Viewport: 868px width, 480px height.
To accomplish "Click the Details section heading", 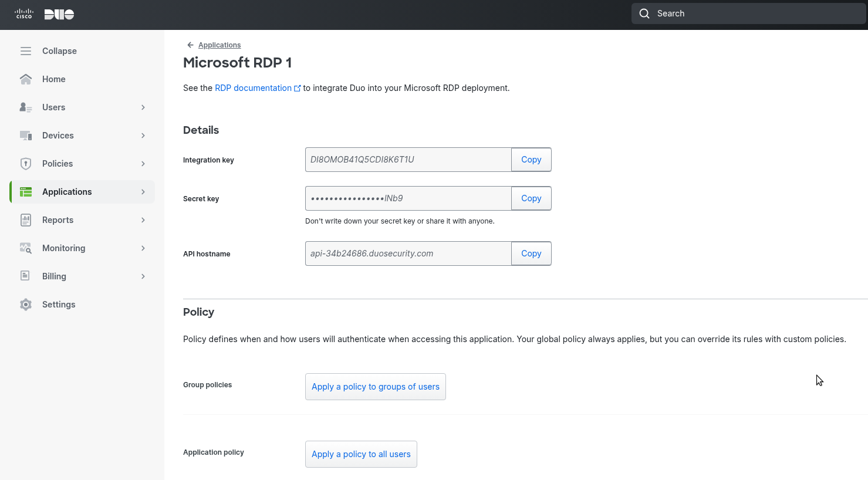I will pyautogui.click(x=201, y=130).
